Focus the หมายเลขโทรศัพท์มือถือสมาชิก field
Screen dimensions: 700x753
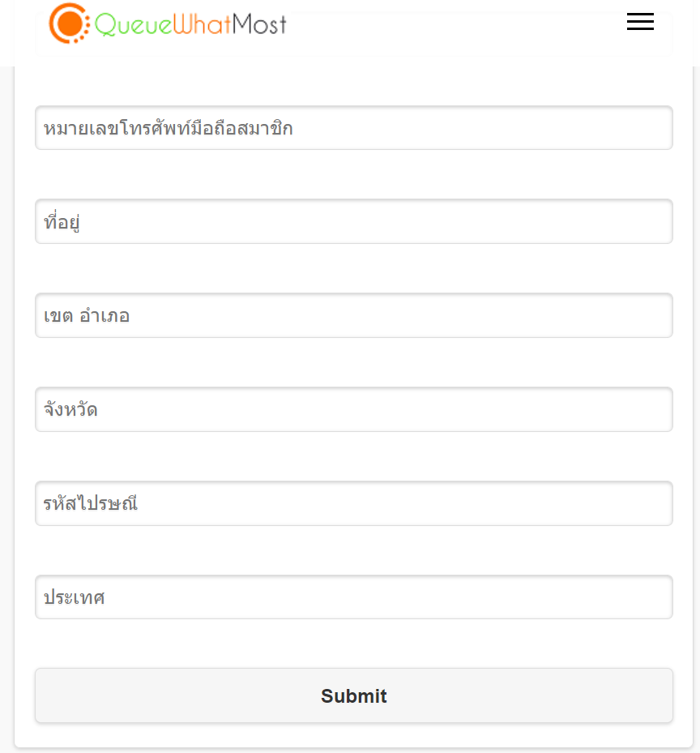354,128
